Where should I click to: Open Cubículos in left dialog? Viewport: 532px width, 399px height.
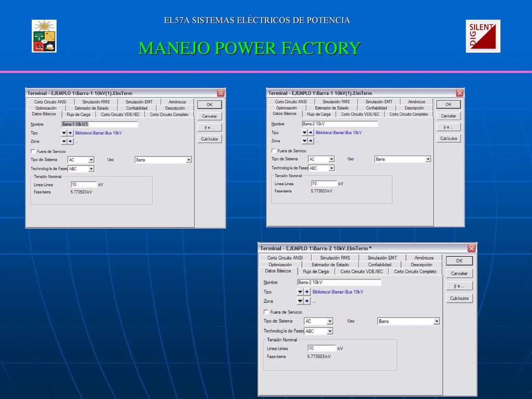click(209, 139)
